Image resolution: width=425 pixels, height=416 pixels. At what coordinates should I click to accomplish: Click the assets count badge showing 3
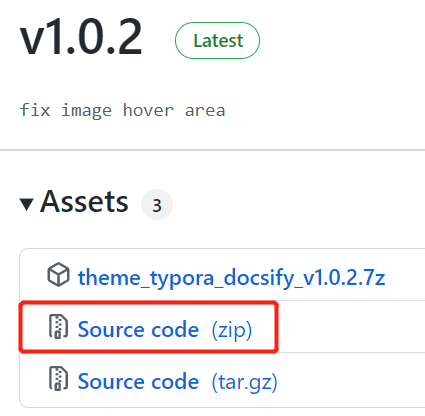pos(157,205)
